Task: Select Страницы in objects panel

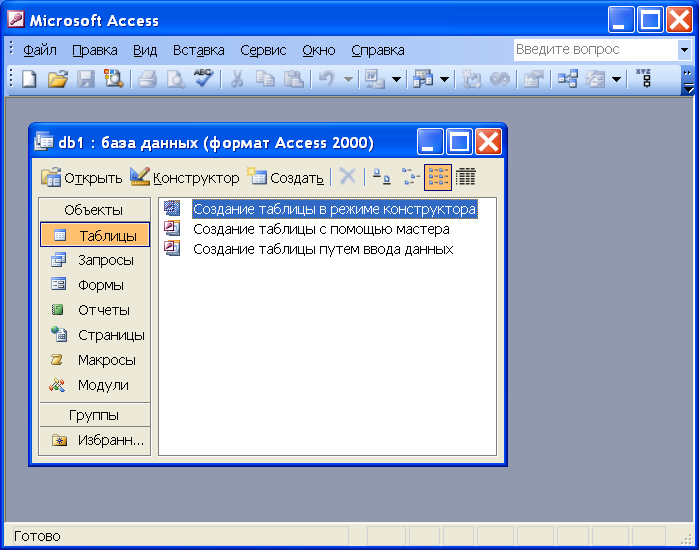Action: 95,335
